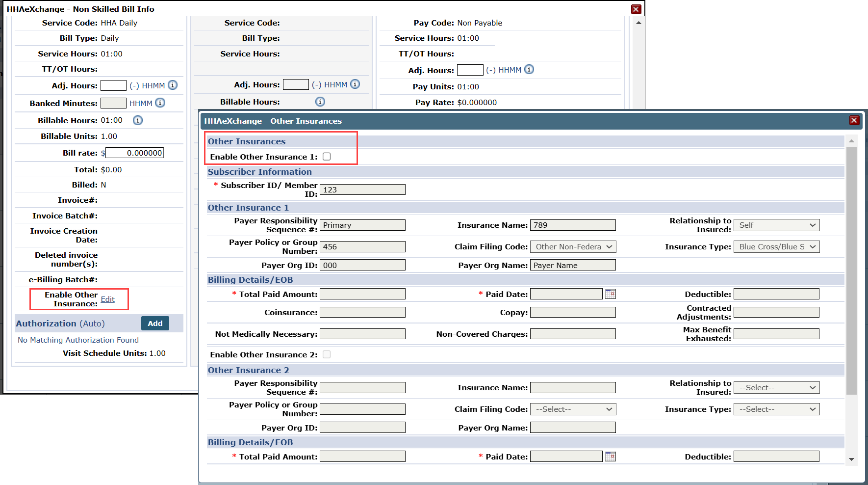Open Insurance Type dropdown for Other Insurance 2

coord(777,409)
